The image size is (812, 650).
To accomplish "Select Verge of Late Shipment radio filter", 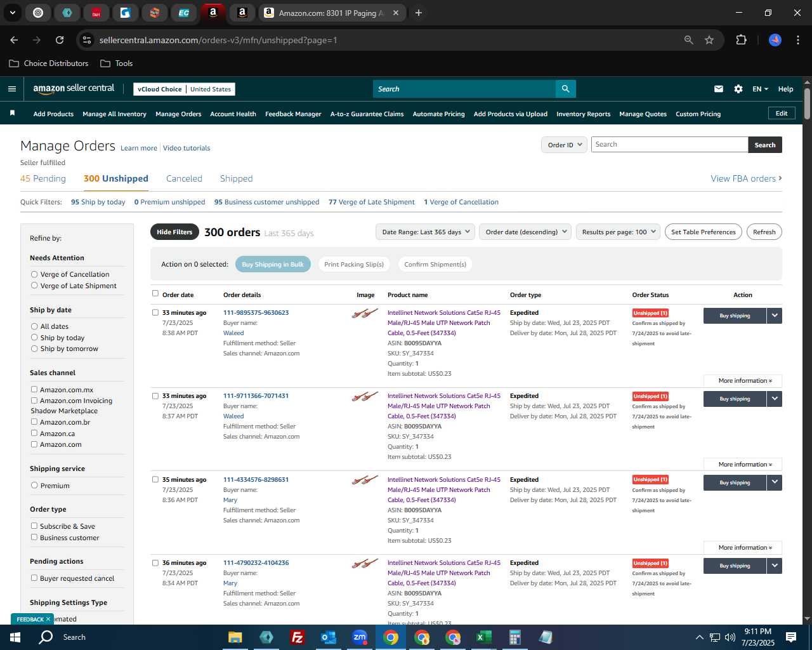I will (34, 286).
